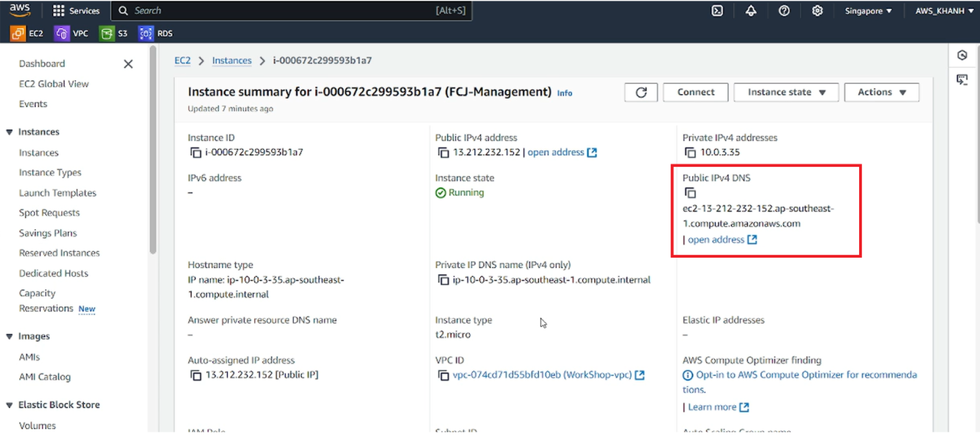Viewport: 980px width, 437px height.
Task: Open the second right-rail panel icon
Action: coord(962,80)
